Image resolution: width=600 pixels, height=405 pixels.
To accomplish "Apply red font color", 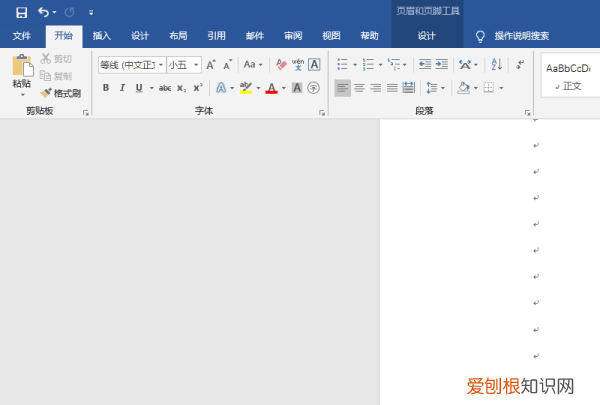I will point(271,88).
